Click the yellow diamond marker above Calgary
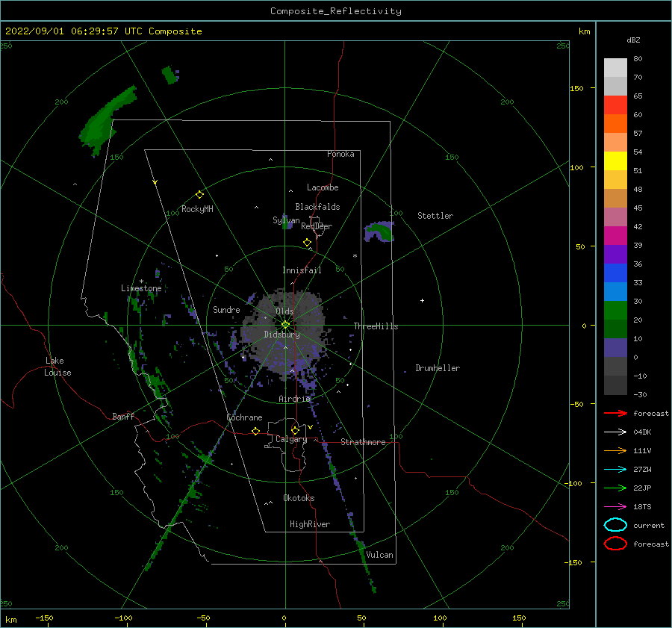 295,430
